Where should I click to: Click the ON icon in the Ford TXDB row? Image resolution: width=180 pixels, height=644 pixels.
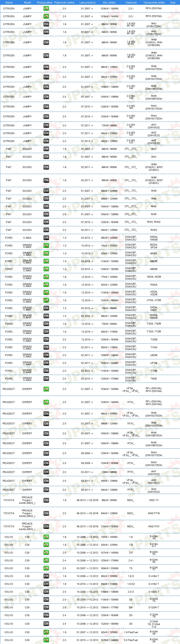click(x=46, y=339)
